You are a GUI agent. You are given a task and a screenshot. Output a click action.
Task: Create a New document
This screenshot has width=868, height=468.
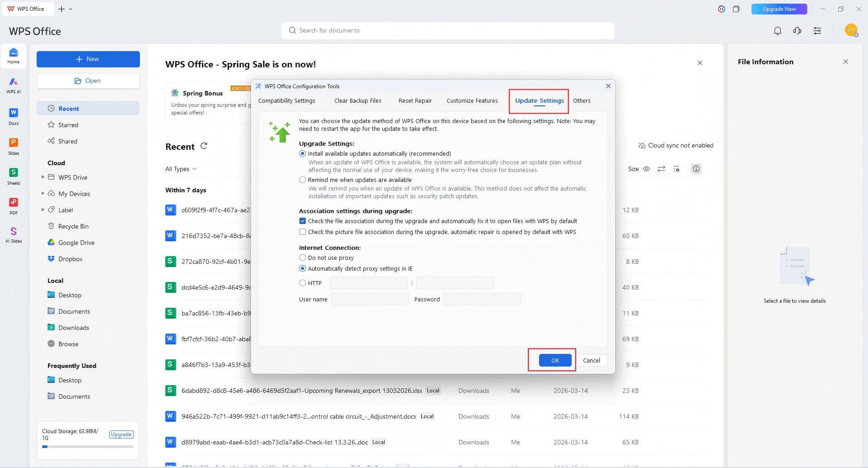[88, 59]
